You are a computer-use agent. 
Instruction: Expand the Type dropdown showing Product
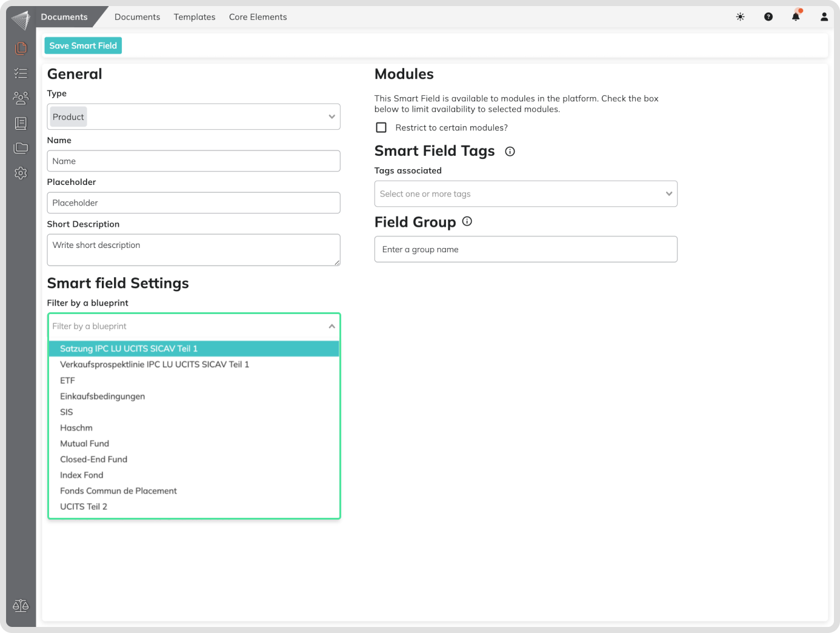click(193, 117)
